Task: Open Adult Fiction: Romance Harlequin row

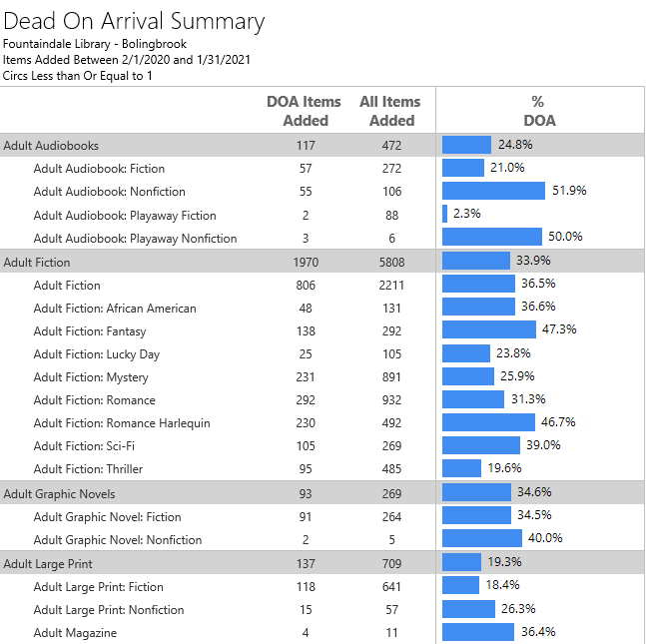Action: (122, 423)
